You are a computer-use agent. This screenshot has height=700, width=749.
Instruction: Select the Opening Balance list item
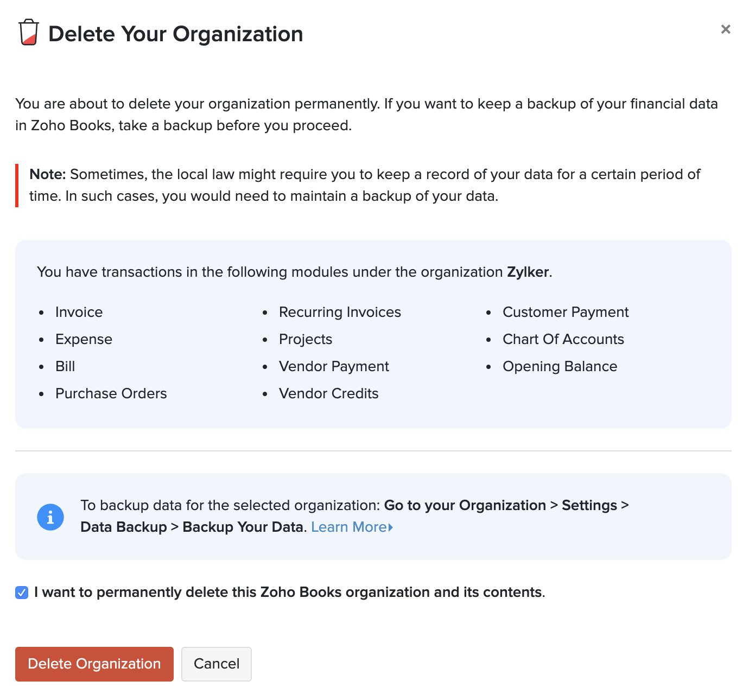pos(560,366)
